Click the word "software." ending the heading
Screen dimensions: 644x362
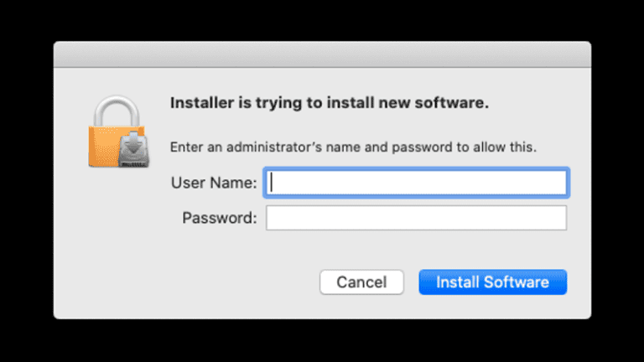point(457,105)
